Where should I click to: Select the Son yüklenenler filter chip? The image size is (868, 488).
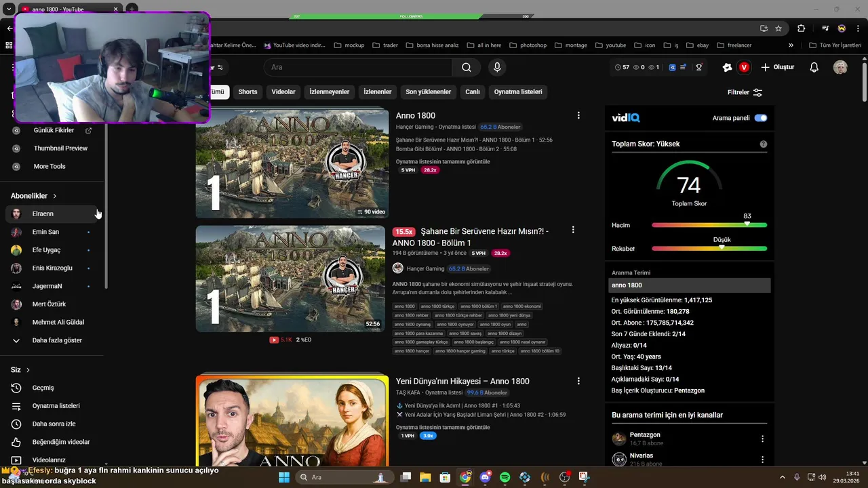tap(429, 92)
